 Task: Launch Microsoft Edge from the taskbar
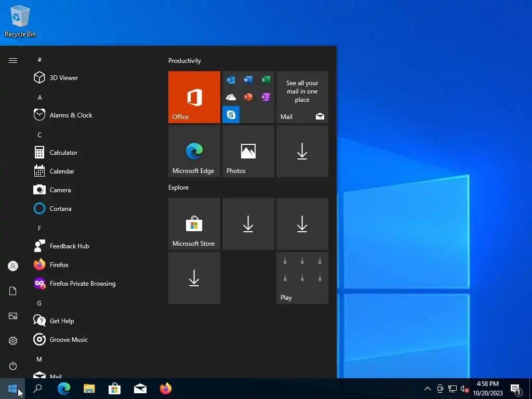click(64, 389)
